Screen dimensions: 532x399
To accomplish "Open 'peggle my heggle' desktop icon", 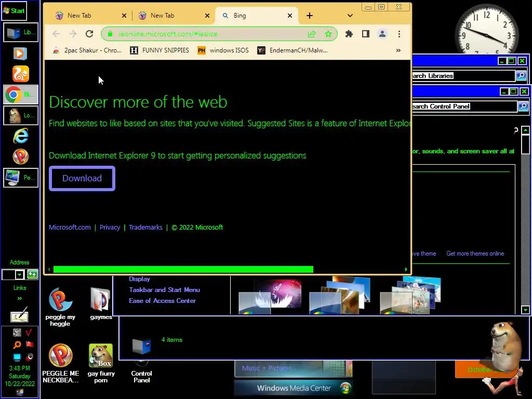I will click(x=60, y=307).
